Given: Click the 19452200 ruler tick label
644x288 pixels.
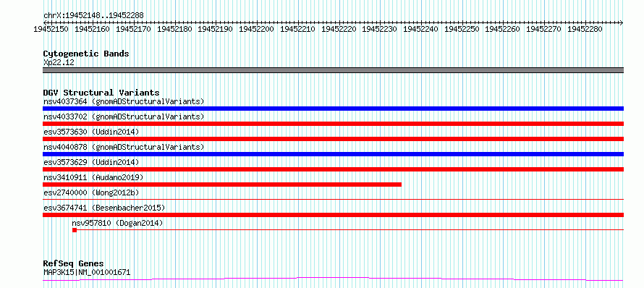Looking at the screenshot, I should (x=256, y=29).
